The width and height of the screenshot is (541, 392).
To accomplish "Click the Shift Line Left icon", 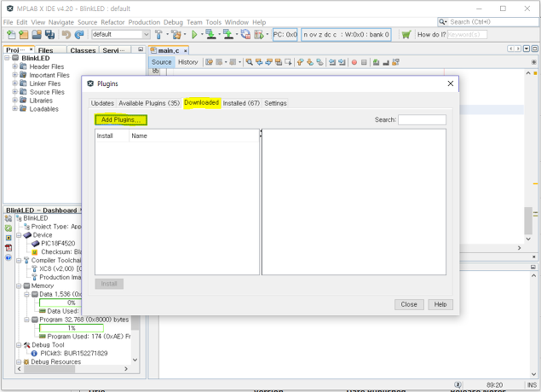I will (332, 62).
